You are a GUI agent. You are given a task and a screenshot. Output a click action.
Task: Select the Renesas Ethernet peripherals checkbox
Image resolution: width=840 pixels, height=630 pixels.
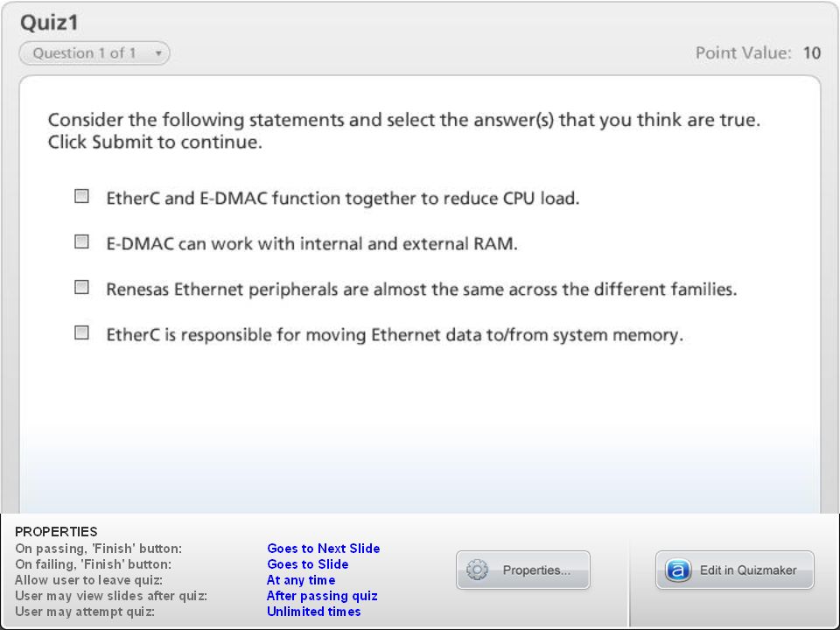81,287
